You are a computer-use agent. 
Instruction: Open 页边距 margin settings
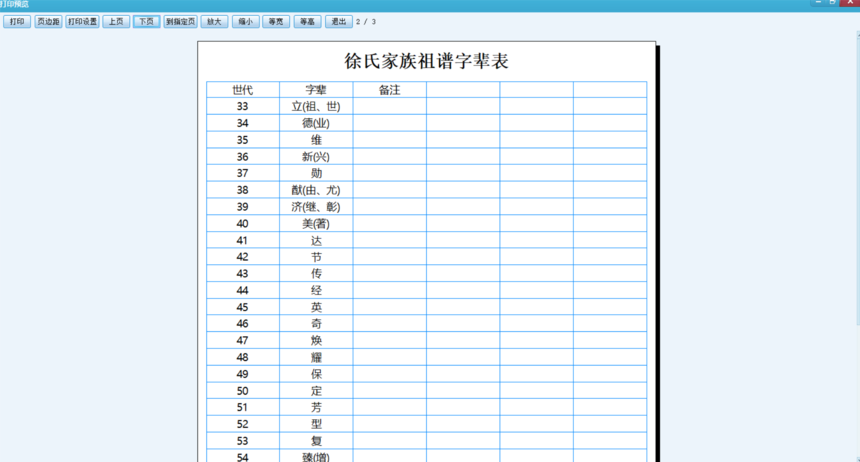pyautogui.click(x=48, y=22)
